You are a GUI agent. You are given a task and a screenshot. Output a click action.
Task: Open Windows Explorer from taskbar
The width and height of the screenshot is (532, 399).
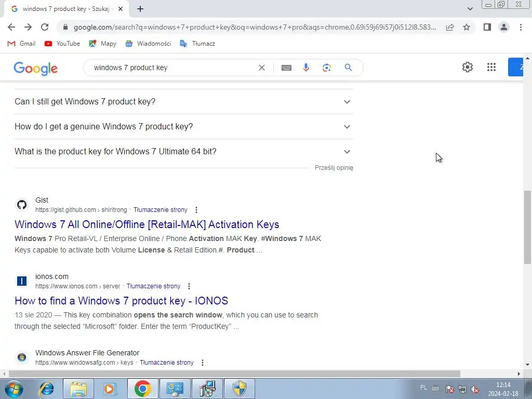[x=78, y=389]
